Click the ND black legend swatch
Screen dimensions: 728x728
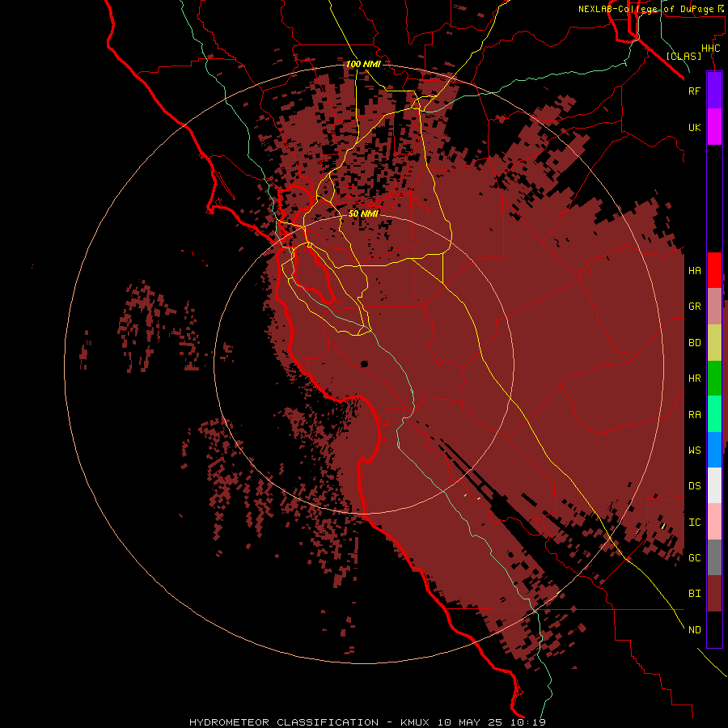click(714, 629)
